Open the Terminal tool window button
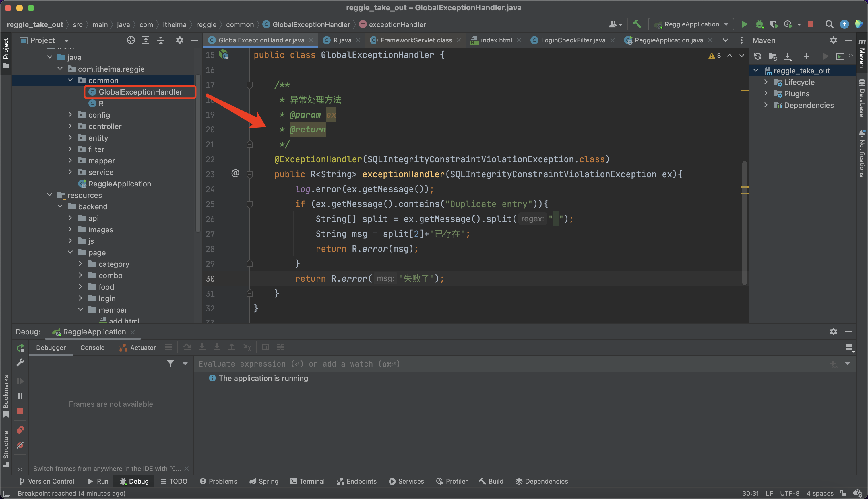This screenshot has width=868, height=499. pos(307,481)
